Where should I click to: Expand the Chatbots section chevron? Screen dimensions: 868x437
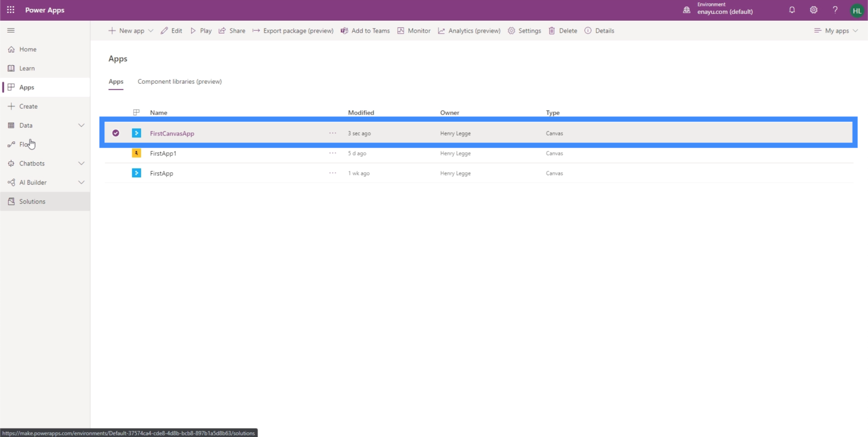pyautogui.click(x=81, y=163)
